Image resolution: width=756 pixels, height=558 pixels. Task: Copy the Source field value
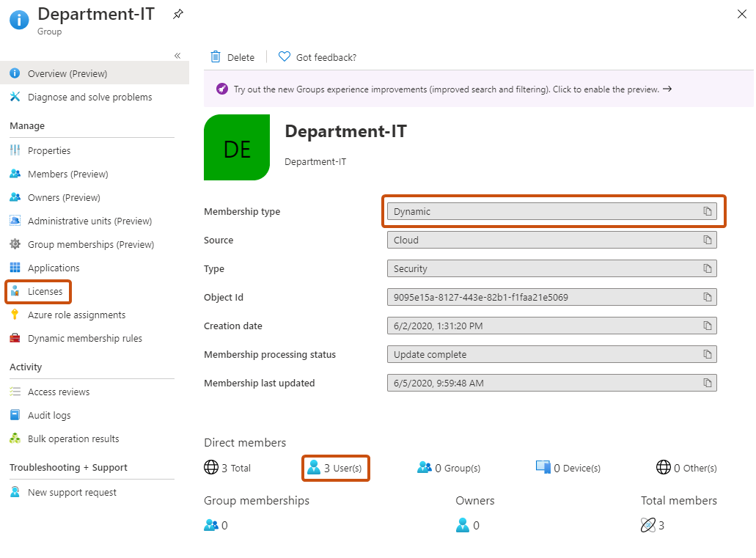(707, 240)
